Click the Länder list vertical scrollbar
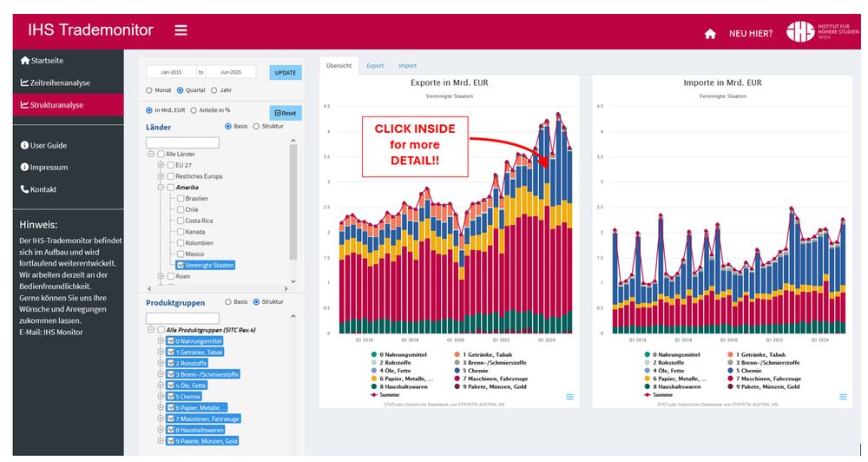Image resolution: width=868 pixels, height=462 pixels. point(293,202)
